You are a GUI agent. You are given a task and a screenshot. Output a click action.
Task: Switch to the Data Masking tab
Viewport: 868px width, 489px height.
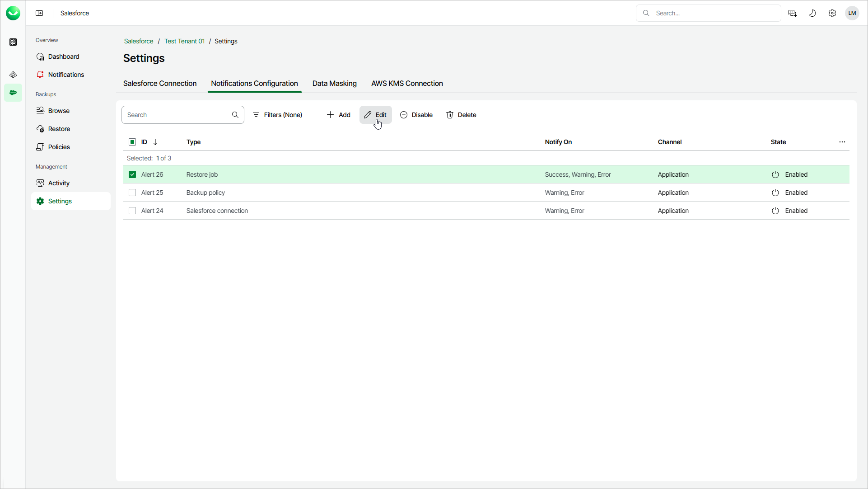pos(334,84)
